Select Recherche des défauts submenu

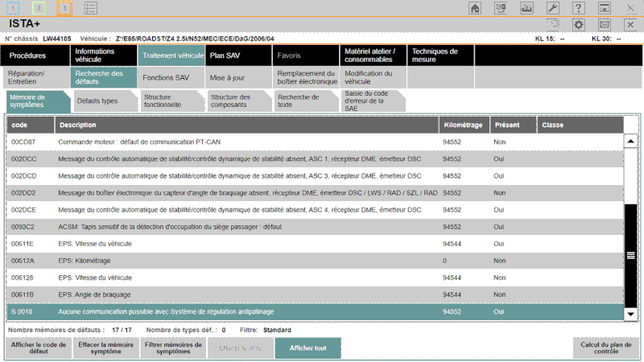104,77
